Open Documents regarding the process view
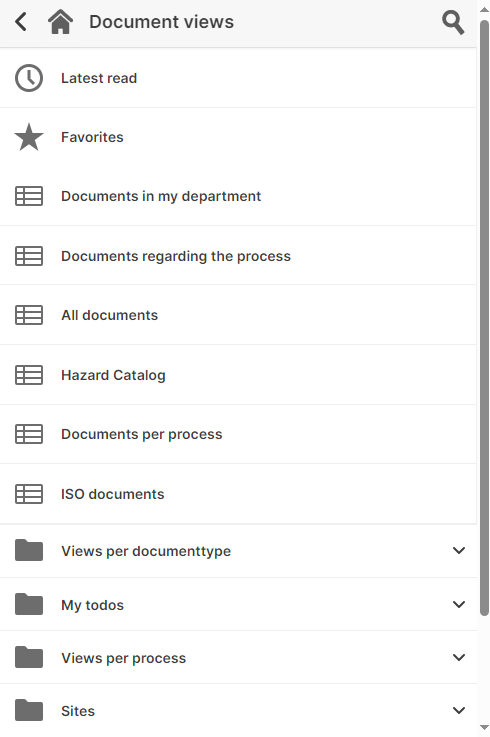 (x=238, y=255)
